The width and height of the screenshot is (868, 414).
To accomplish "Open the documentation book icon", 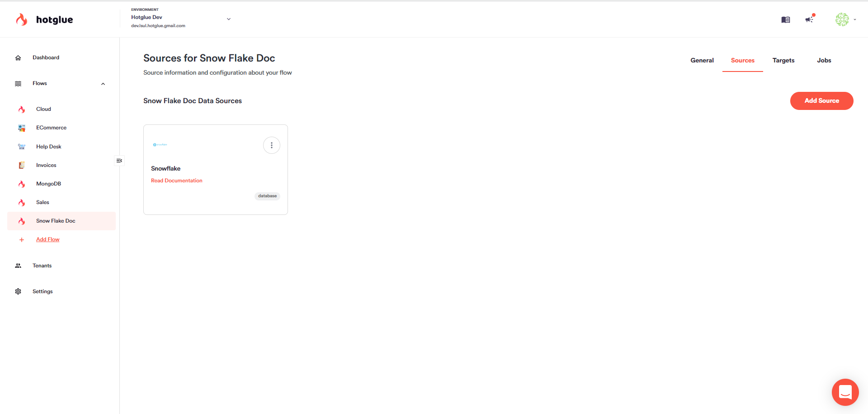I will 786,19.
